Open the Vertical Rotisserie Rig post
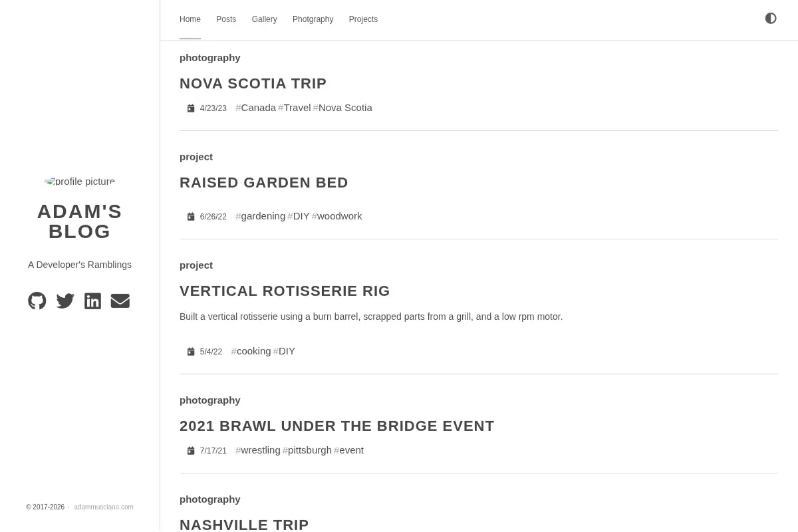 [285, 291]
